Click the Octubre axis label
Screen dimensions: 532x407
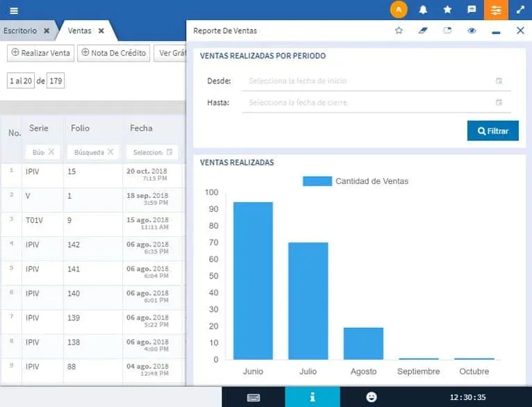[474, 372]
